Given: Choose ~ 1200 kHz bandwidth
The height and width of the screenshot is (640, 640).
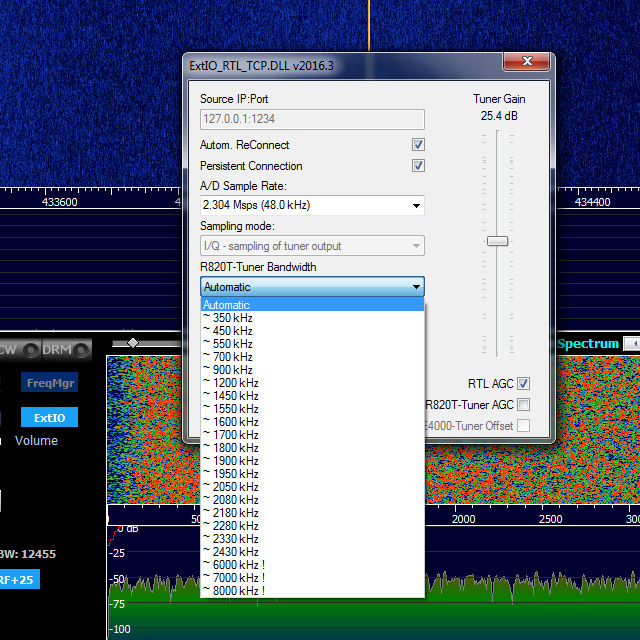Looking at the screenshot, I should pos(312,383).
